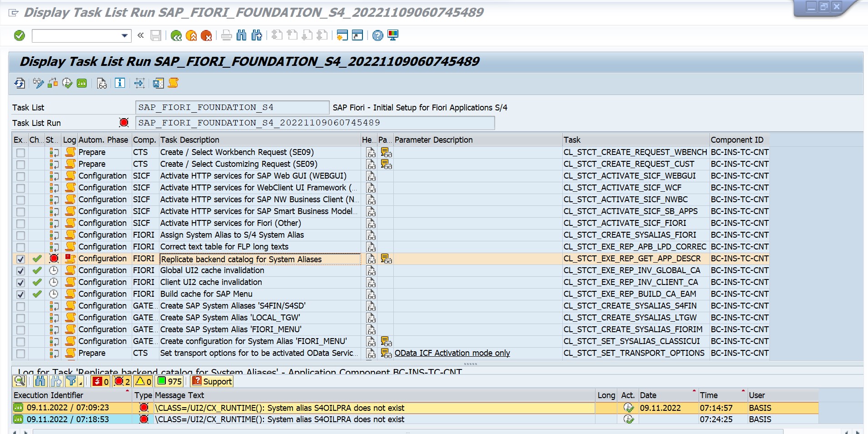Check execute box for Create Customizing Request row

click(20, 165)
